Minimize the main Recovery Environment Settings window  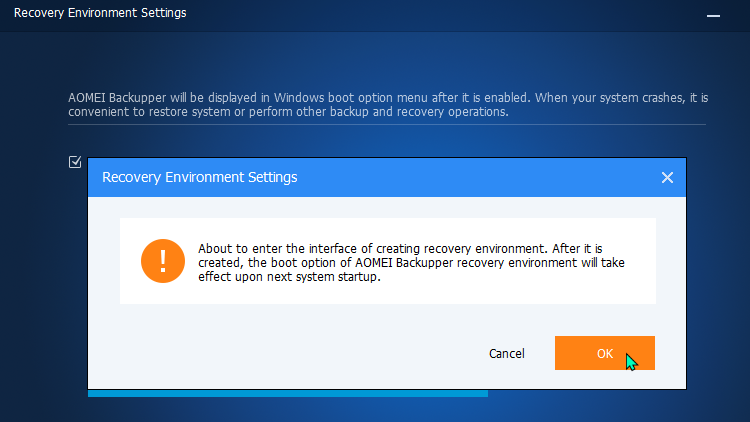coord(713,16)
